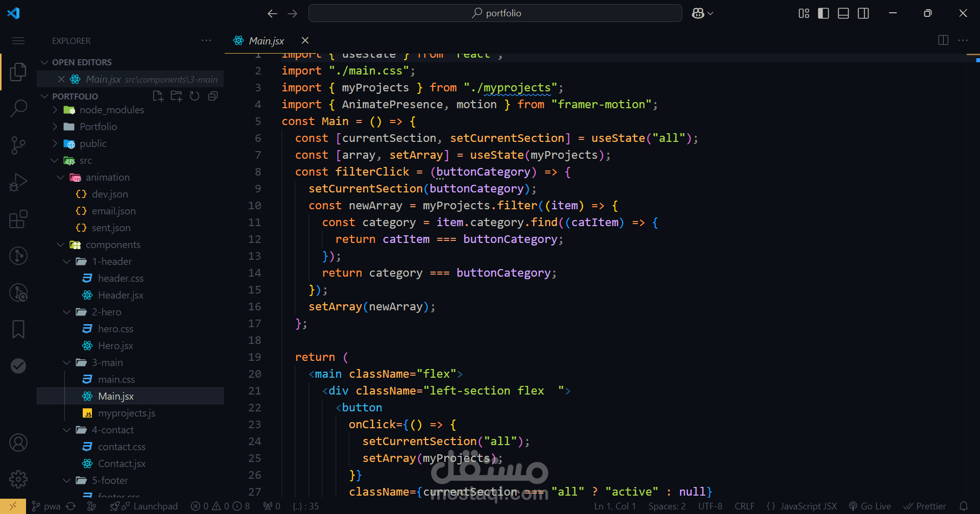Image resolution: width=980 pixels, height=514 pixels.
Task: Open the Customize Layout icon
Action: [804, 13]
